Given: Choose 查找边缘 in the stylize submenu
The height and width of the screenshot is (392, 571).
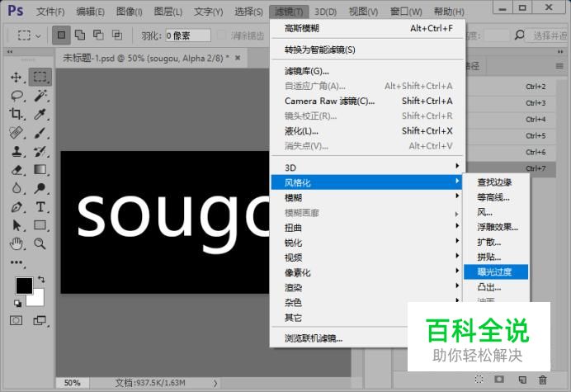Looking at the screenshot, I should point(496,182).
